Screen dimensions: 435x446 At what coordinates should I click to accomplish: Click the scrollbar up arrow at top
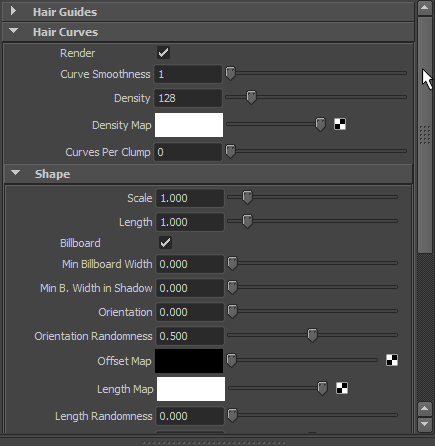click(x=425, y=8)
